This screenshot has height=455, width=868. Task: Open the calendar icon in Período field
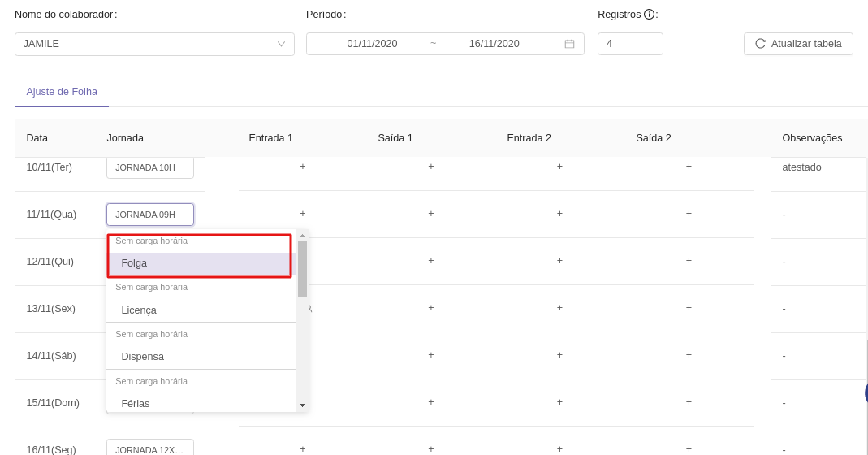(x=569, y=44)
